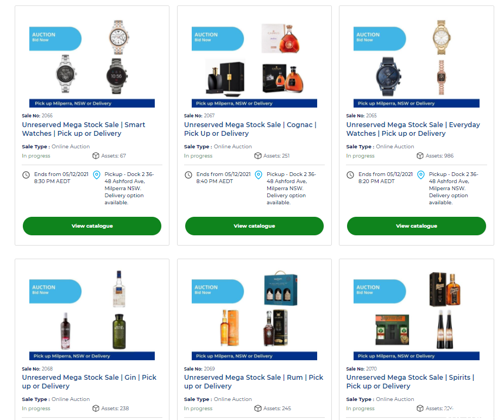Screen dimensions: 504x420
Task: Click assets box icon on Everyday Watches card
Action: tap(420, 155)
